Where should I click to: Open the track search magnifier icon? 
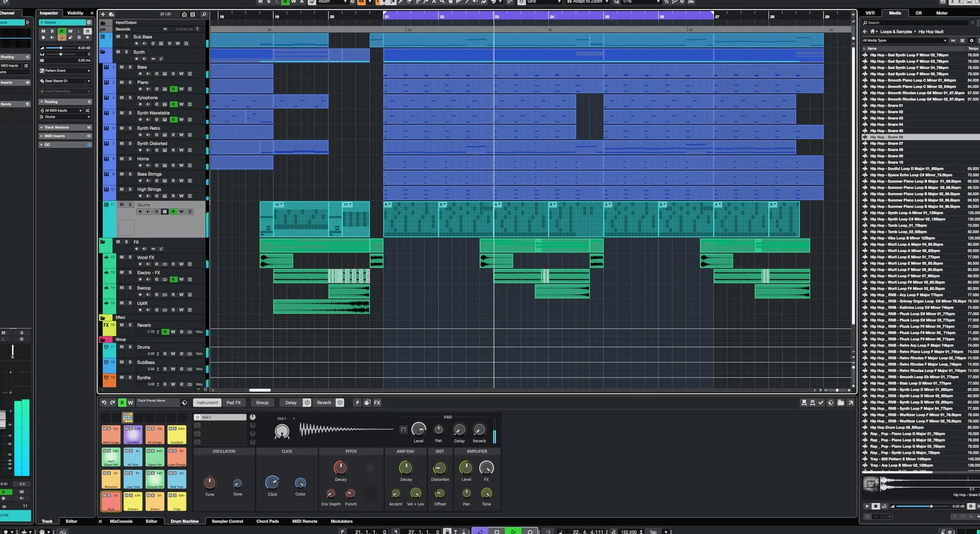(204, 14)
